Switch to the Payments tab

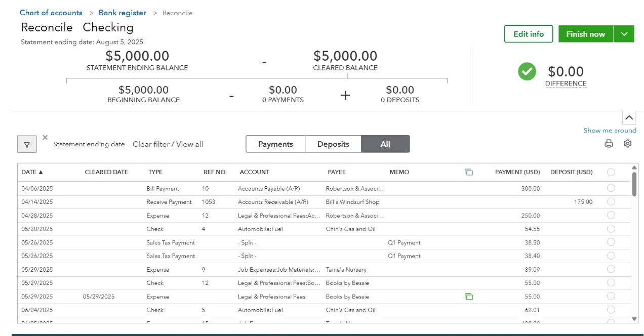point(275,144)
